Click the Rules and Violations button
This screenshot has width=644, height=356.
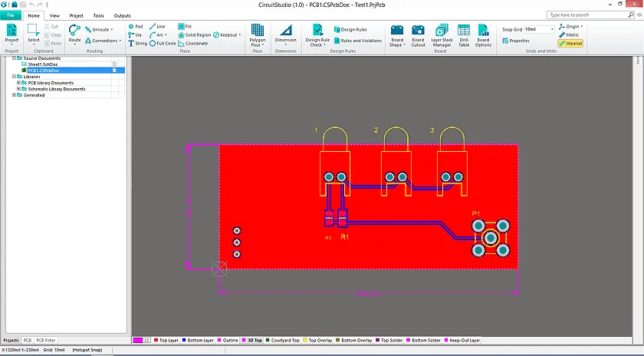(x=358, y=41)
